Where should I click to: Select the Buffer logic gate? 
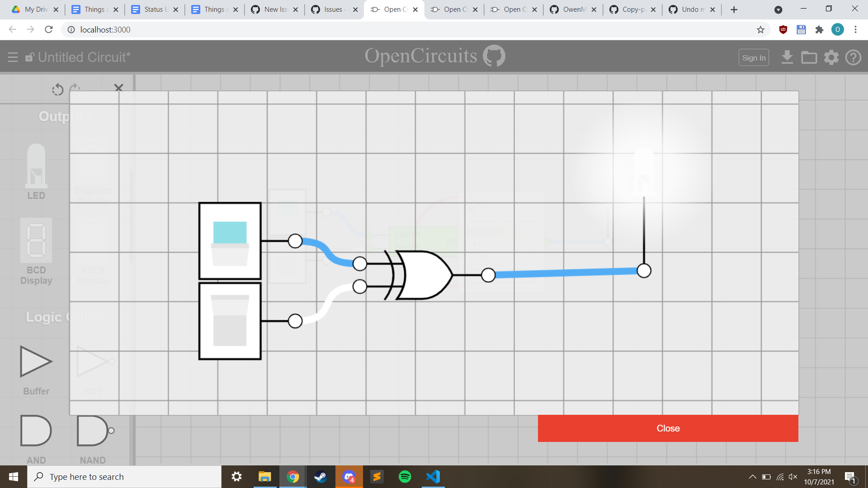[36, 361]
